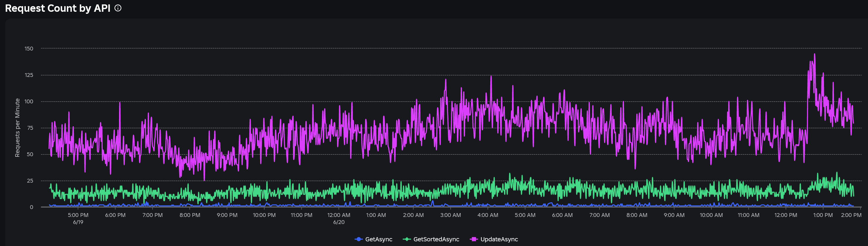
Task: Click the "7:00 AM" time axis label
Action: [x=599, y=215]
